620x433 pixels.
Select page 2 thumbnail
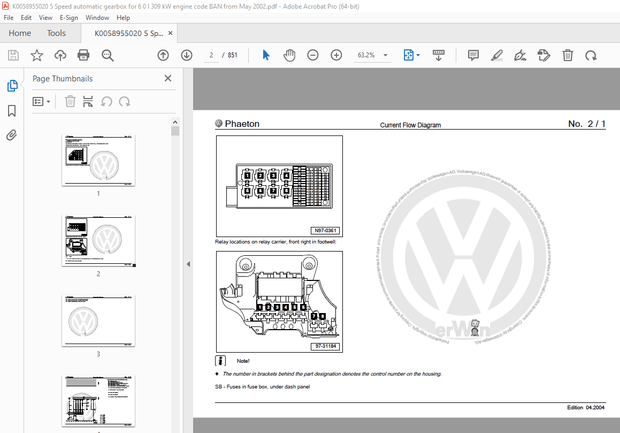[98, 240]
